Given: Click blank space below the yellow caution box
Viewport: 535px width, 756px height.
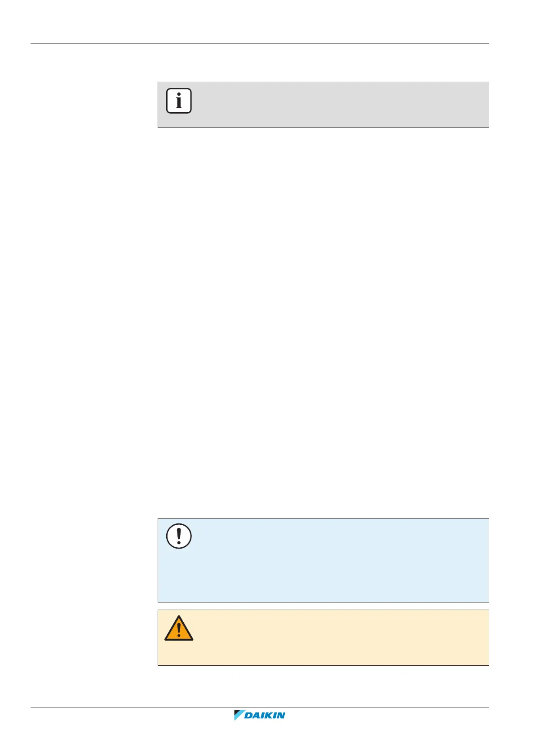Looking at the screenshot, I should tap(323, 686).
